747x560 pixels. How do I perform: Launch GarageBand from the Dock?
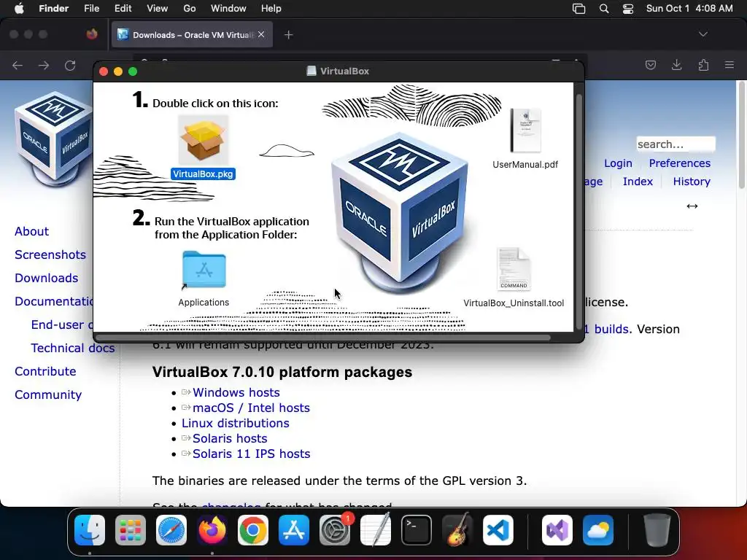pyautogui.click(x=457, y=530)
